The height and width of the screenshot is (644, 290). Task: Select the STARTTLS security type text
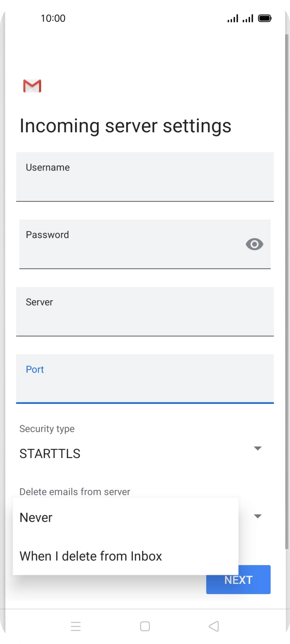[50, 453]
